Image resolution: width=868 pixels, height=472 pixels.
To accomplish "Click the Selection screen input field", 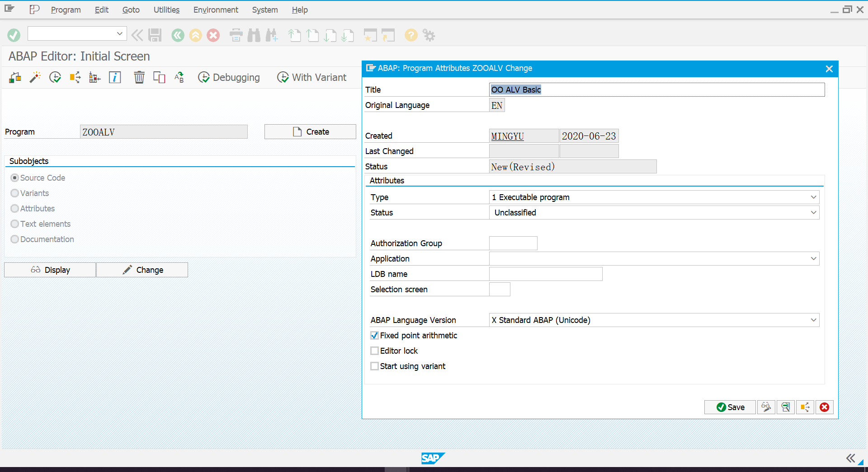I will [x=500, y=290].
